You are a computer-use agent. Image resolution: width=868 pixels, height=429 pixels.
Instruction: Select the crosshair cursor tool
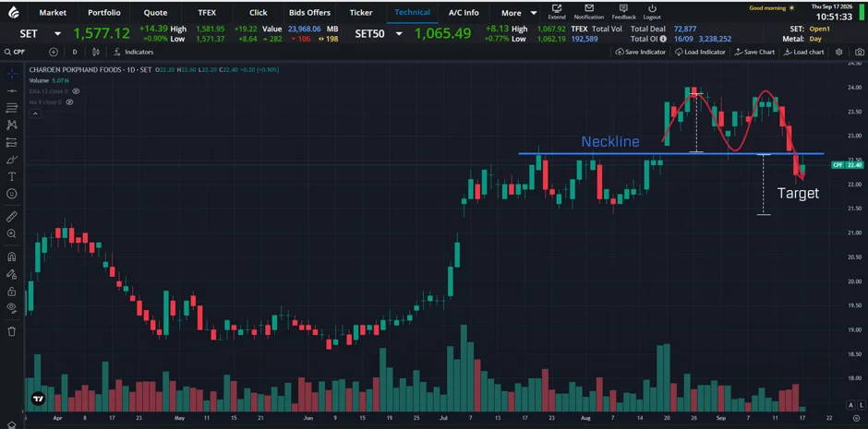point(12,74)
